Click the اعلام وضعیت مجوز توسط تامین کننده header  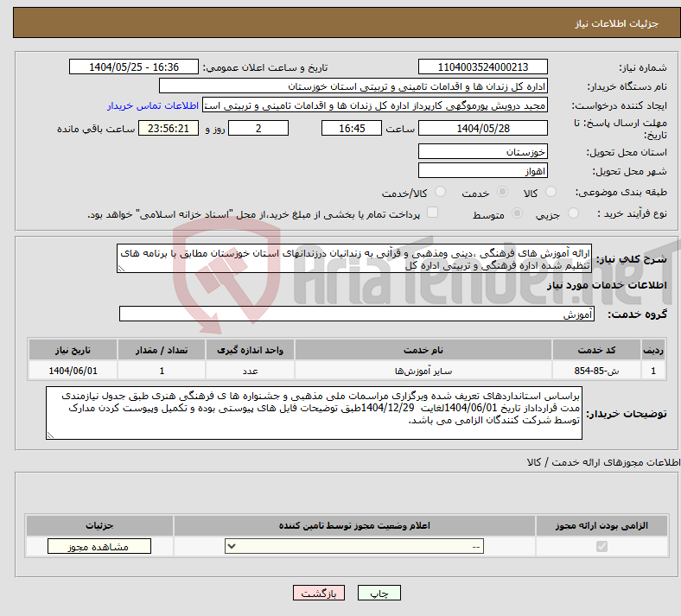(x=354, y=525)
